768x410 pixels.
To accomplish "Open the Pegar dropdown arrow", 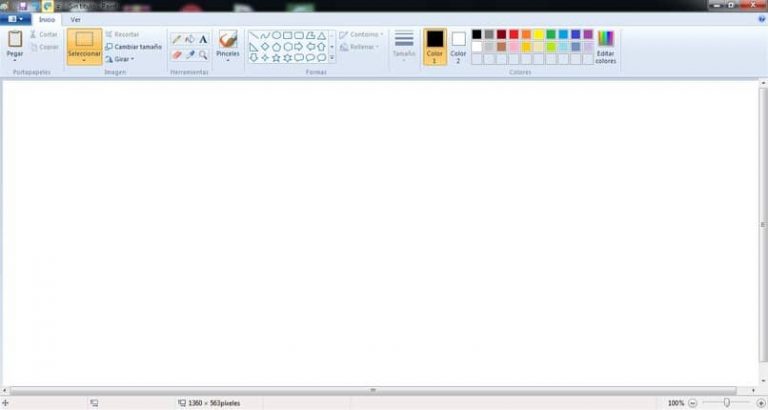I will tap(15, 60).
